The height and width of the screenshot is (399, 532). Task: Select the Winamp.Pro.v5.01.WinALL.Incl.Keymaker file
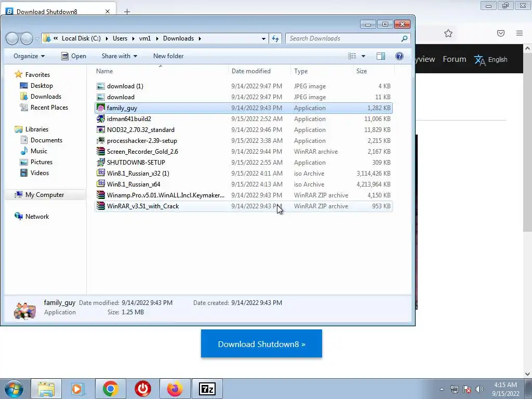point(243,195)
